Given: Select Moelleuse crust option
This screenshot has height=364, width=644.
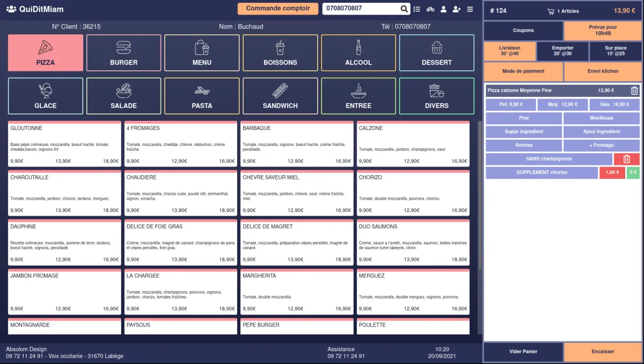Looking at the screenshot, I should [602, 118].
